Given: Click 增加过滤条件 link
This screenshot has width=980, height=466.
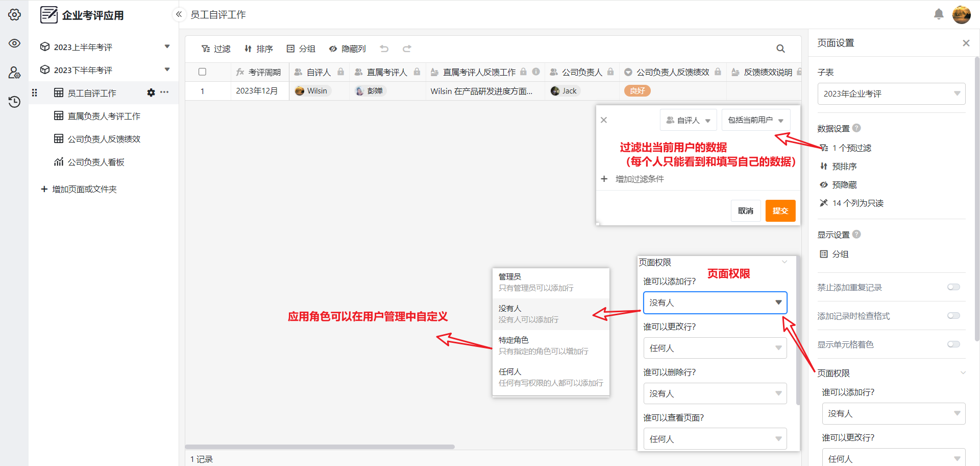Looking at the screenshot, I should [632, 179].
